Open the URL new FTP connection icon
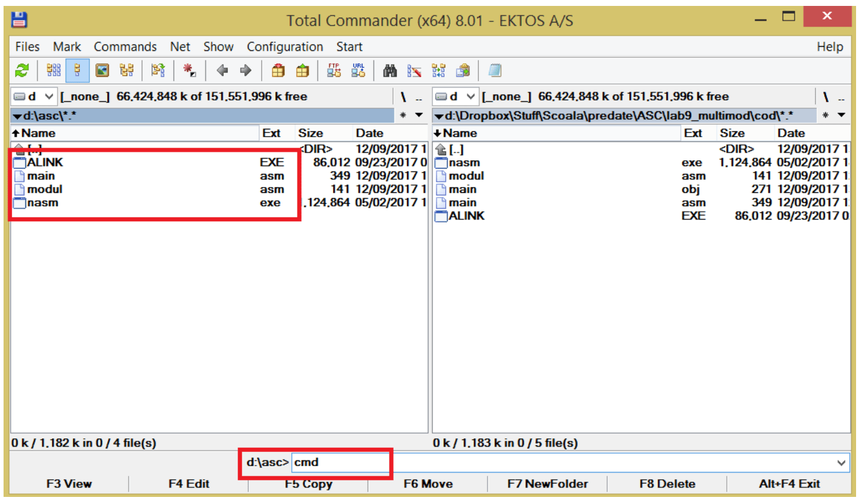862x504 pixels. point(358,71)
